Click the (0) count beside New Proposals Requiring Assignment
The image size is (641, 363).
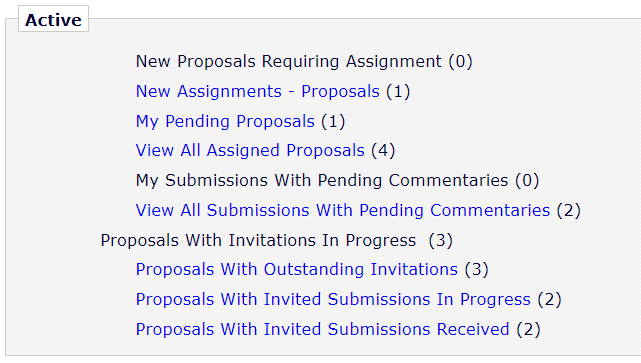[x=460, y=62]
